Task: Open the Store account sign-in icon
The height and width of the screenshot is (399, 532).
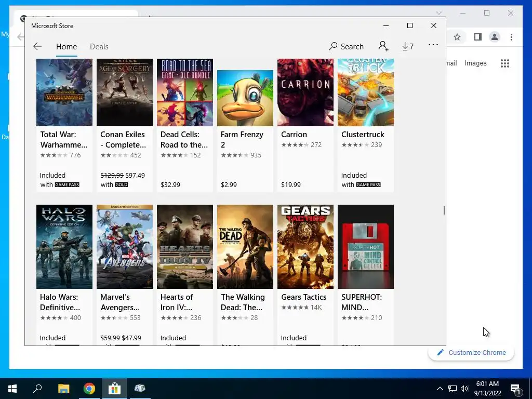Action: (x=383, y=46)
